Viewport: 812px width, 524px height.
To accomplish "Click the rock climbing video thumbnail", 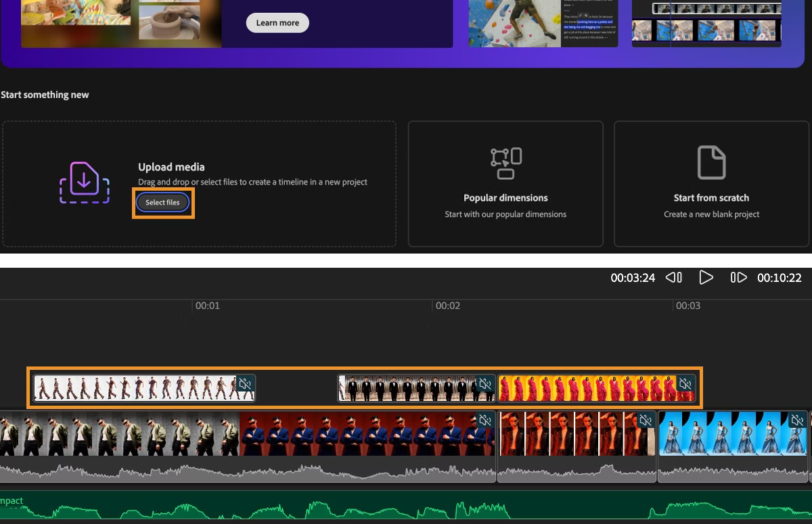I will click(x=514, y=23).
